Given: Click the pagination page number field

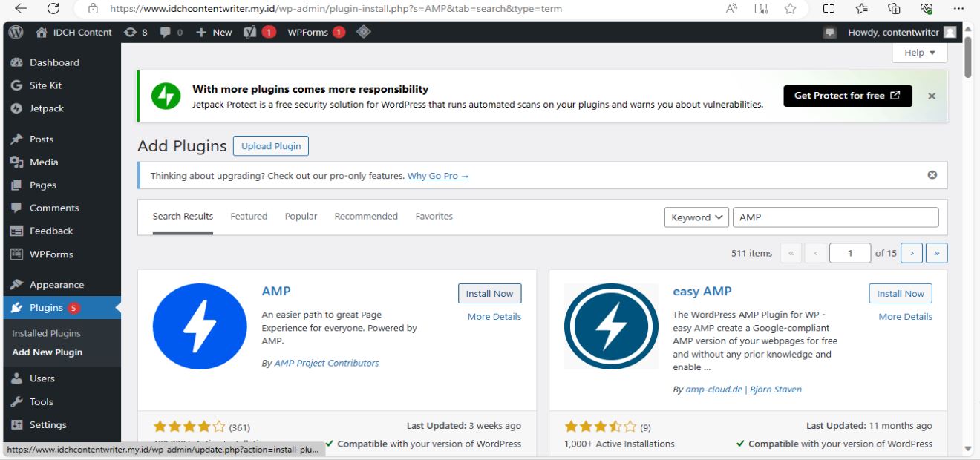Looking at the screenshot, I should (x=849, y=252).
